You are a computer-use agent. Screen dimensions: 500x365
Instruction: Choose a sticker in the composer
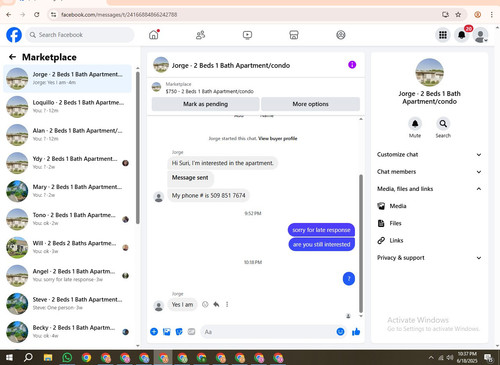pos(179,331)
